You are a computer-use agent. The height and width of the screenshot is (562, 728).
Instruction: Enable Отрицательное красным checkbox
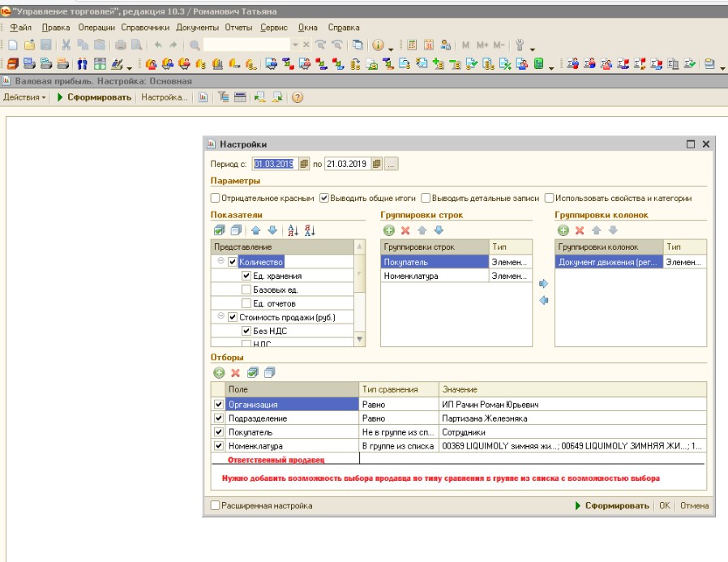pyautogui.click(x=215, y=198)
